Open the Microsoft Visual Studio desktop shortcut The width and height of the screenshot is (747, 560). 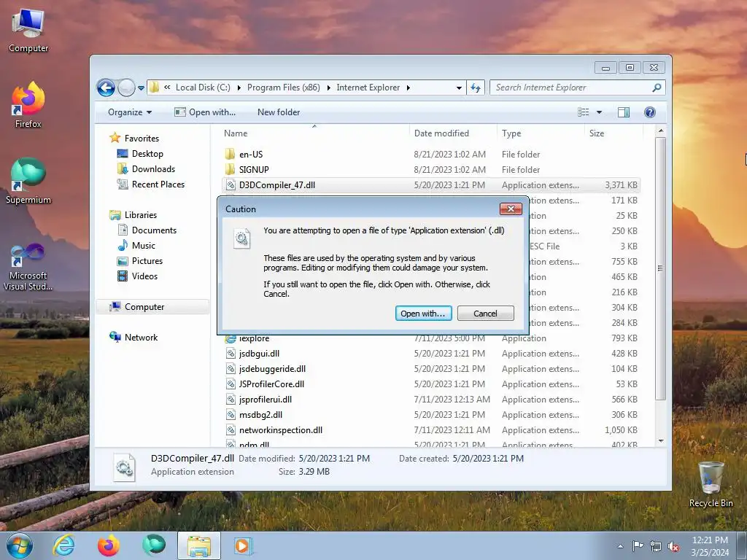[x=28, y=267]
